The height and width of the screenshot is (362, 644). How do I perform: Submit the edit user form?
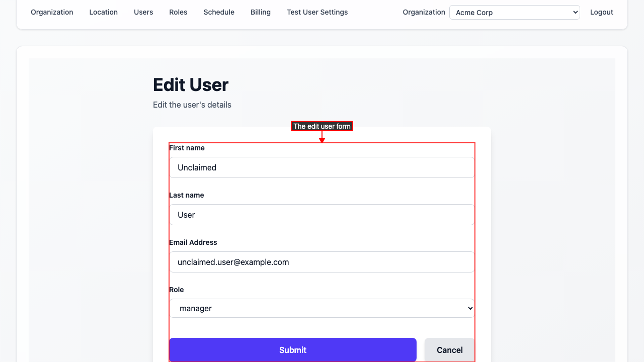point(293,350)
